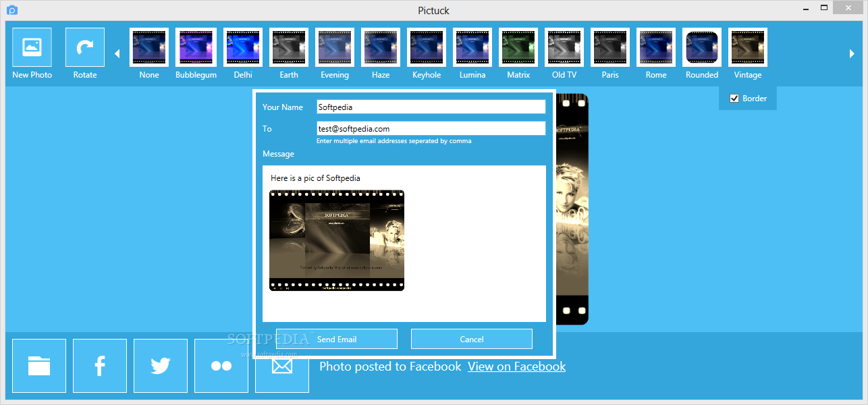Image resolution: width=868 pixels, height=405 pixels.
Task: Select the None filter thumbnail
Action: [x=149, y=47]
